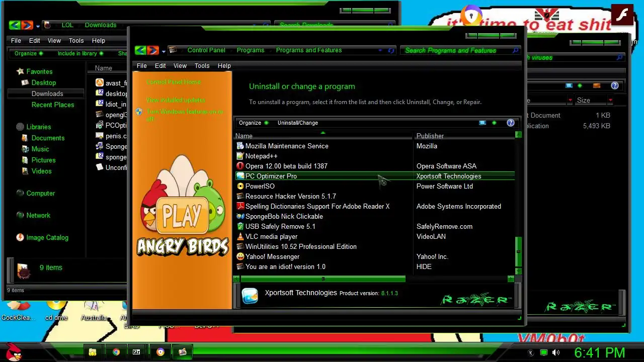Screen dimensions: 644x362
Task: Open the Help menu in Programs and Features
Action: coord(224,65)
